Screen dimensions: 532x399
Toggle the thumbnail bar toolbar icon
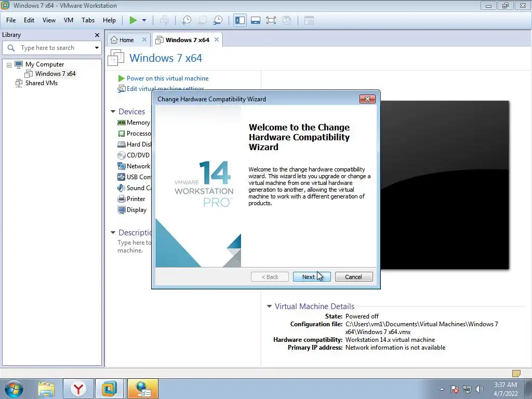tap(256, 20)
